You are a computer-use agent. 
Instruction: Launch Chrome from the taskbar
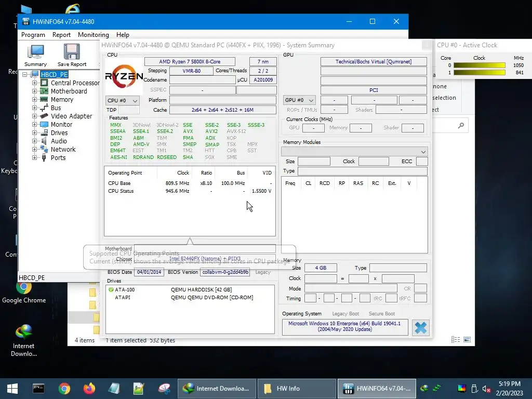pos(64,389)
